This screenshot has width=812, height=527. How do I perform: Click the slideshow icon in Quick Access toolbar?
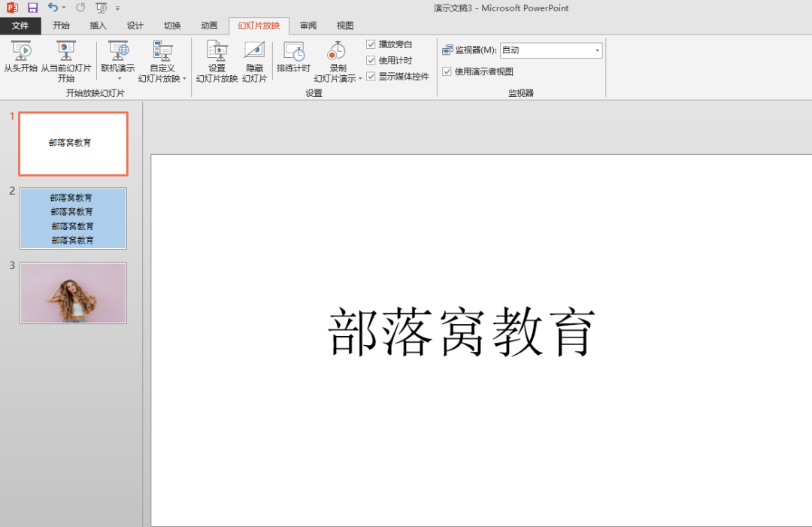[101, 8]
